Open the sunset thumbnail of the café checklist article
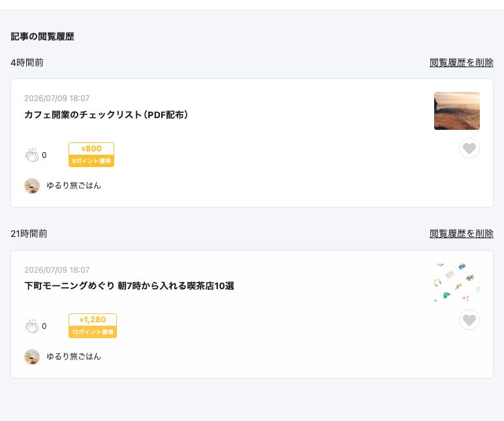Image resolution: width=504 pixels, height=421 pixels. coord(457,111)
